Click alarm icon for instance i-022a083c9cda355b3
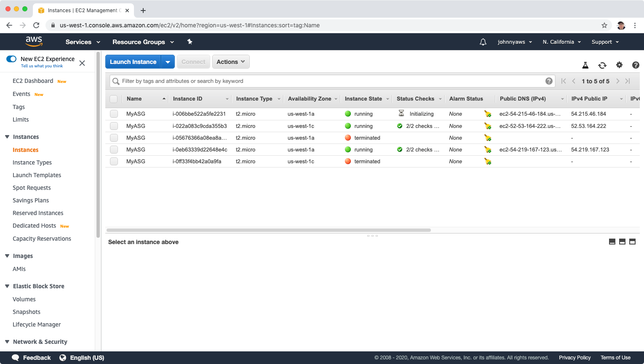 [x=488, y=126]
